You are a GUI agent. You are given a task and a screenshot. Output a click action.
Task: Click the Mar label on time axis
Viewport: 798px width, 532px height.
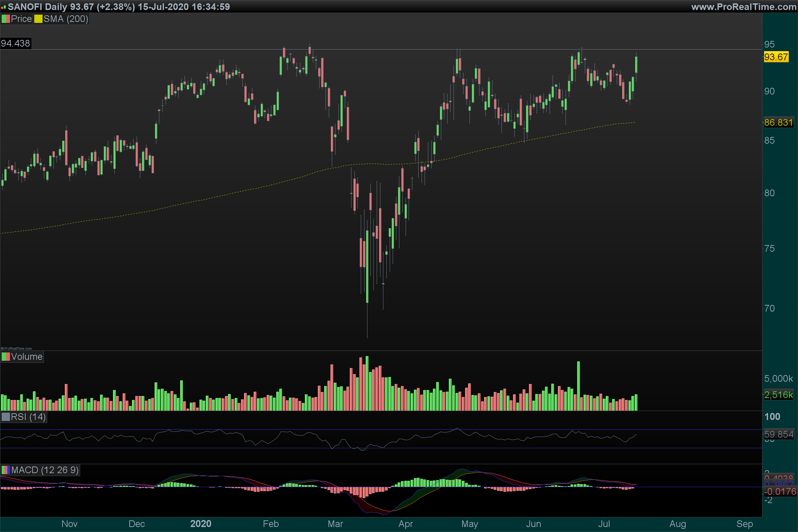(335, 524)
